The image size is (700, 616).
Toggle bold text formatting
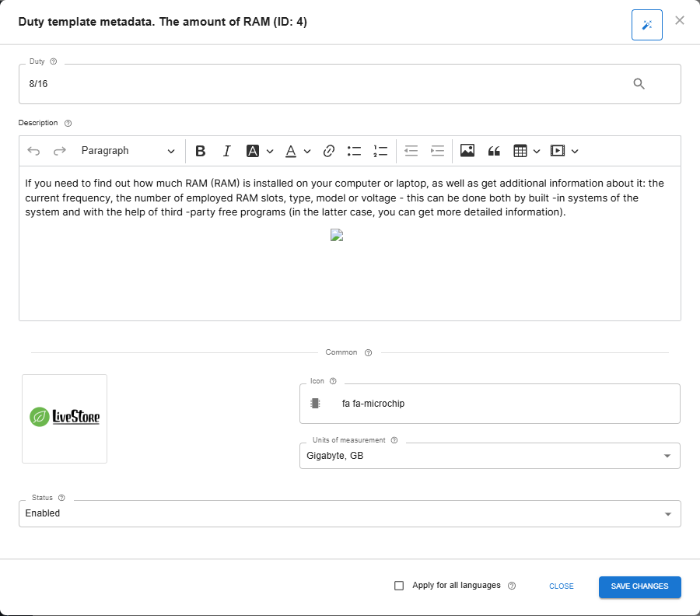click(x=200, y=151)
